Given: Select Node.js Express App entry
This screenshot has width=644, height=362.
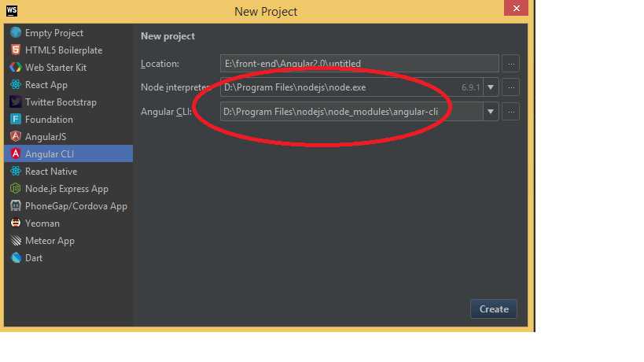Looking at the screenshot, I should 68,189.
